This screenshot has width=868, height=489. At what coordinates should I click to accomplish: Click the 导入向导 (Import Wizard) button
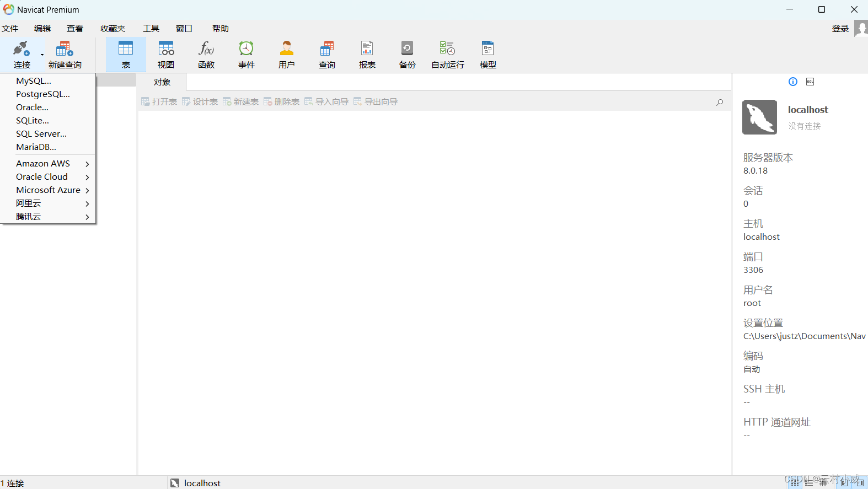point(326,101)
